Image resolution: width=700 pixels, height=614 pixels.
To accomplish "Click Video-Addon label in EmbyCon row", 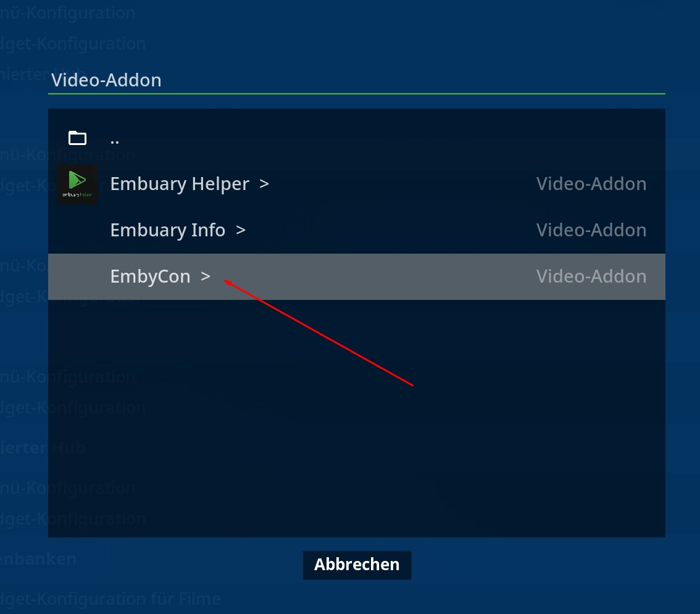I will pyautogui.click(x=591, y=276).
